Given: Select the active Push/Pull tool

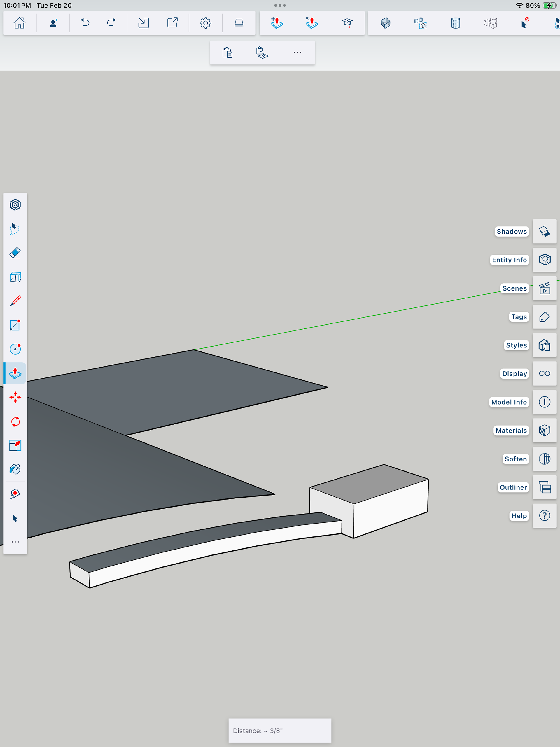Looking at the screenshot, I should pos(15,373).
